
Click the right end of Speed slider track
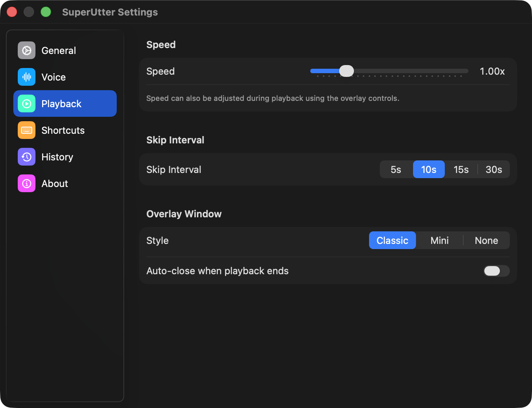click(466, 71)
